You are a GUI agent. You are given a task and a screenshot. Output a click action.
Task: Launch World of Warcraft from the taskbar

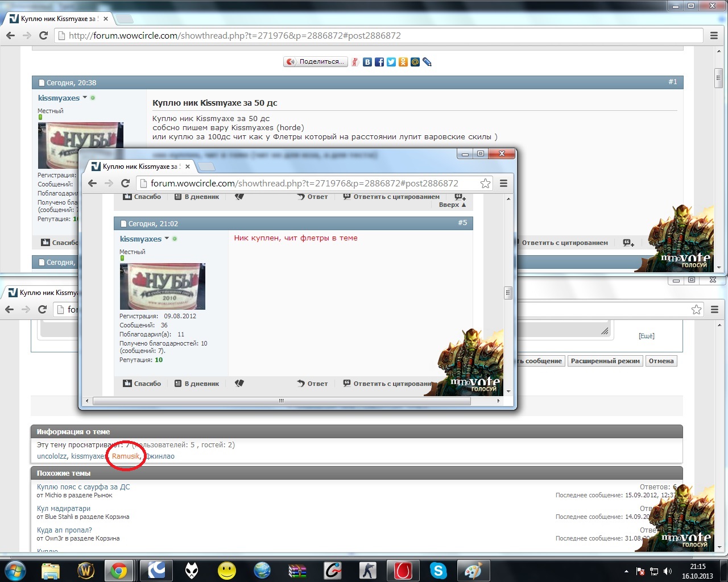coord(86,570)
